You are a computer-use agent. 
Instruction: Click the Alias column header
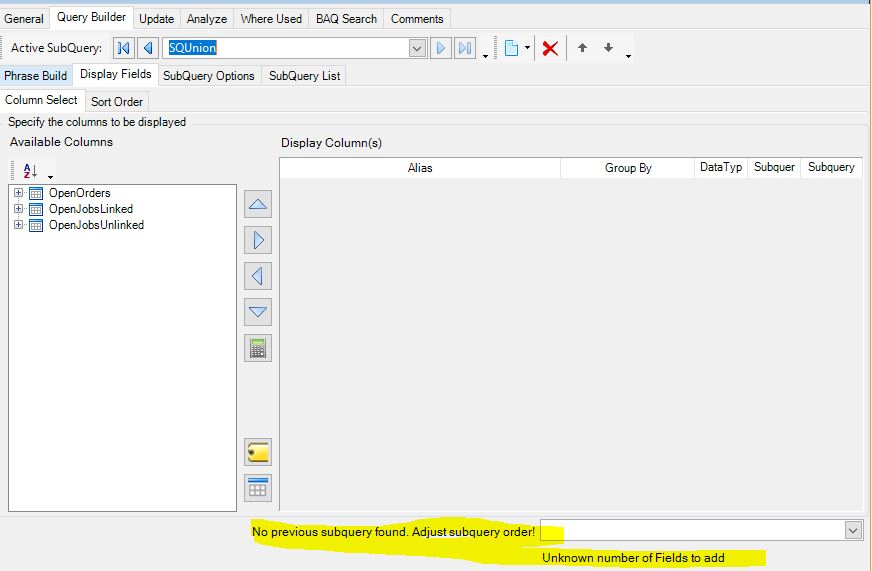point(420,168)
